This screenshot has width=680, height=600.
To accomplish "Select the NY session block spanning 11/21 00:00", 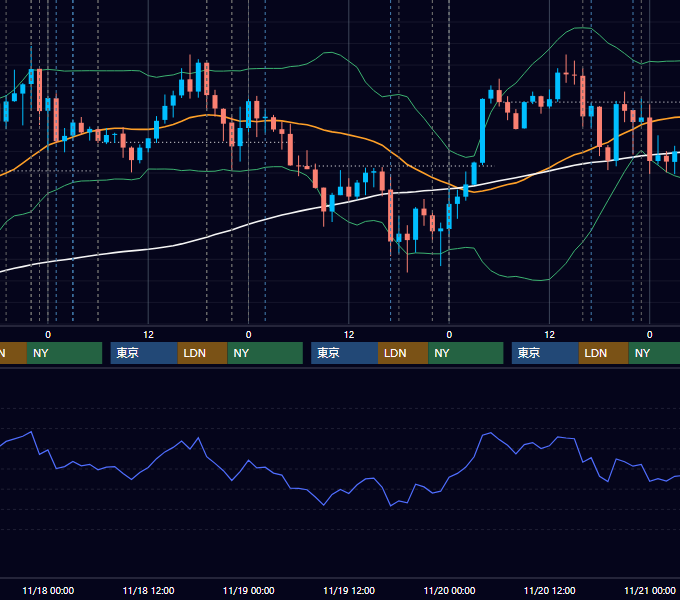I will (654, 353).
